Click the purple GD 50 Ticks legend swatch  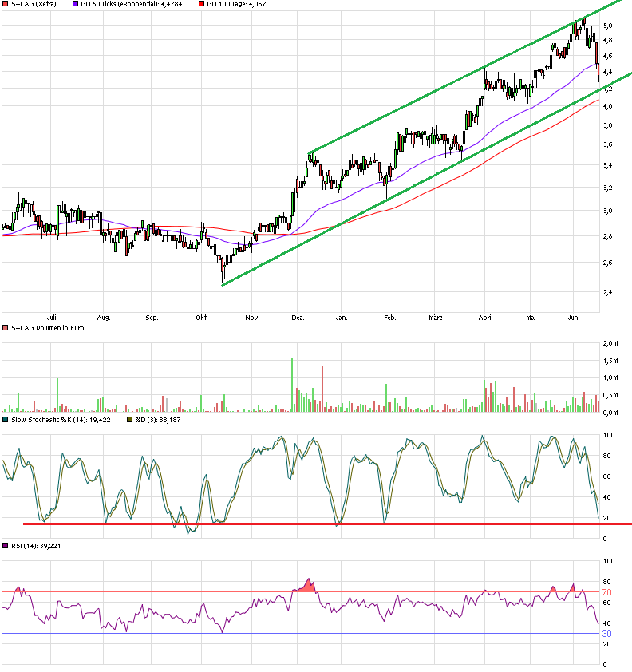[x=76, y=4]
